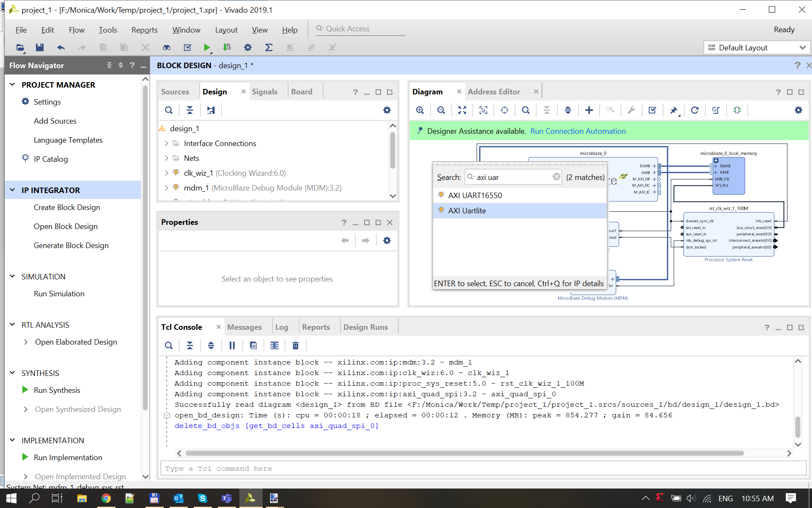Switch to the Sources tab
The width and height of the screenshot is (812, 508).
pos(175,92)
